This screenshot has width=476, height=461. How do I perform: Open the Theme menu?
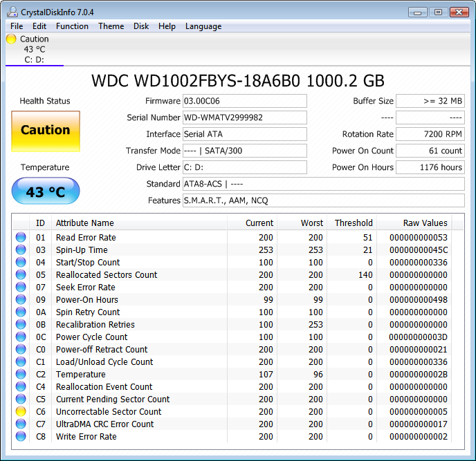tap(111, 26)
